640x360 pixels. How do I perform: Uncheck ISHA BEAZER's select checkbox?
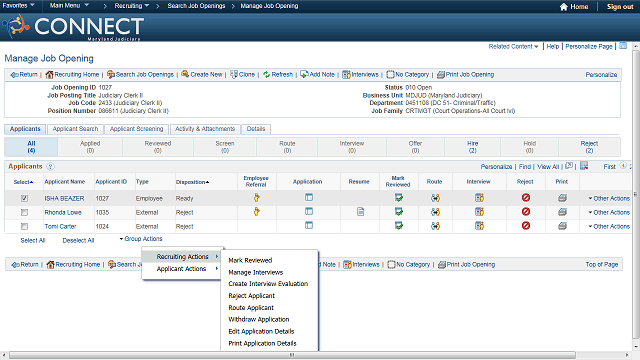pos(24,198)
